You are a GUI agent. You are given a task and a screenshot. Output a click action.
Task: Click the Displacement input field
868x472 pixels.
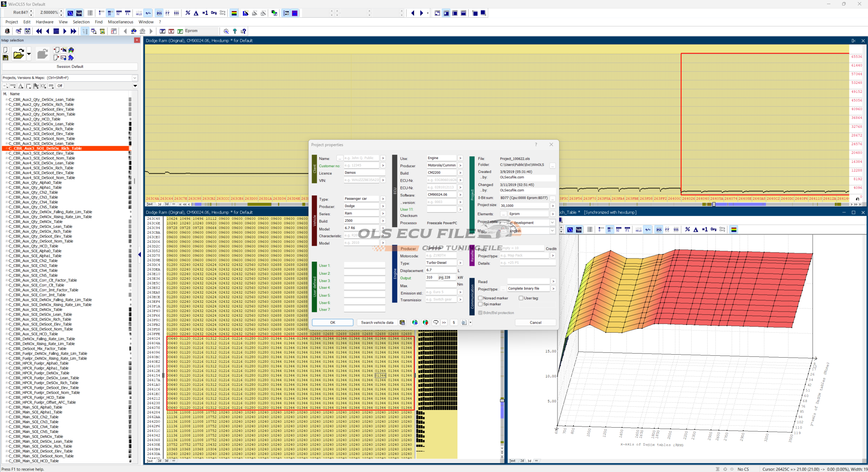click(x=440, y=270)
